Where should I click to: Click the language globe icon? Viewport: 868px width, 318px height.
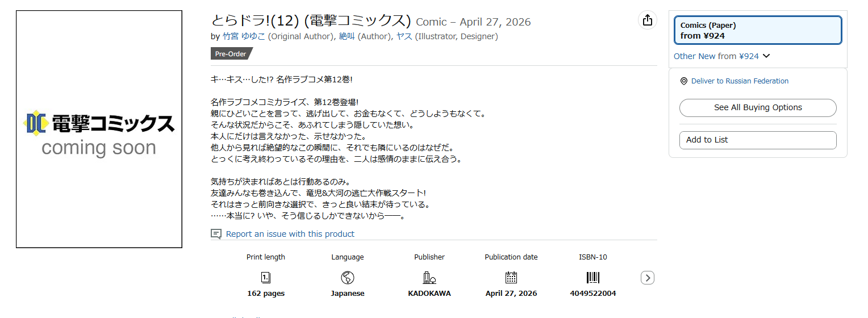pos(348,278)
